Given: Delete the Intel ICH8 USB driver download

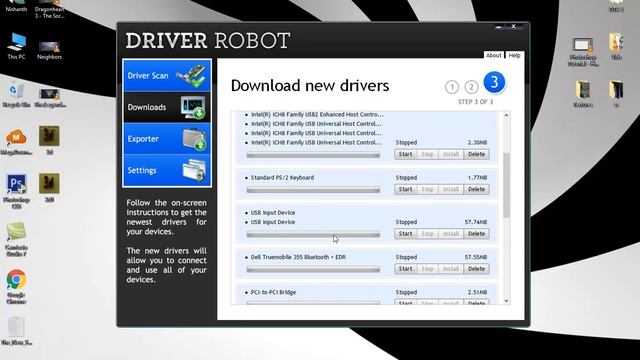Looking at the screenshot, I should click(x=476, y=154).
